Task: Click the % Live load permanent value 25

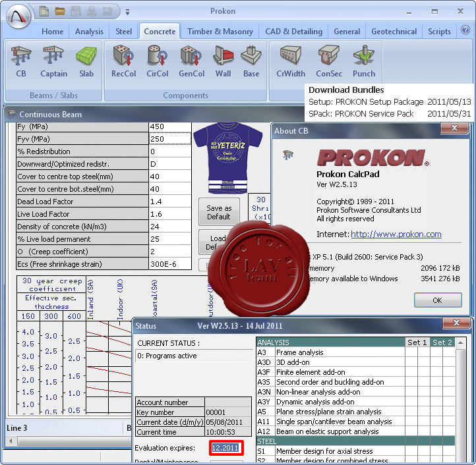Action: click(x=170, y=238)
